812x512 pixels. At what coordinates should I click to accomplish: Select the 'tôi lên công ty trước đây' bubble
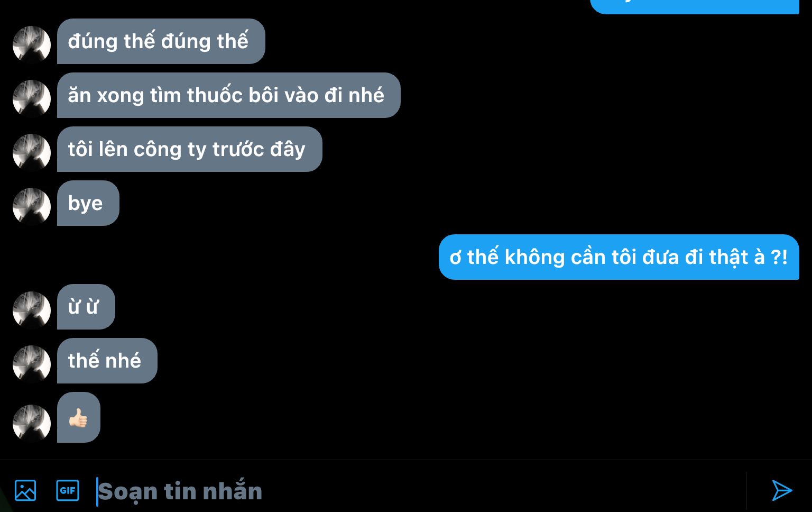(190, 149)
